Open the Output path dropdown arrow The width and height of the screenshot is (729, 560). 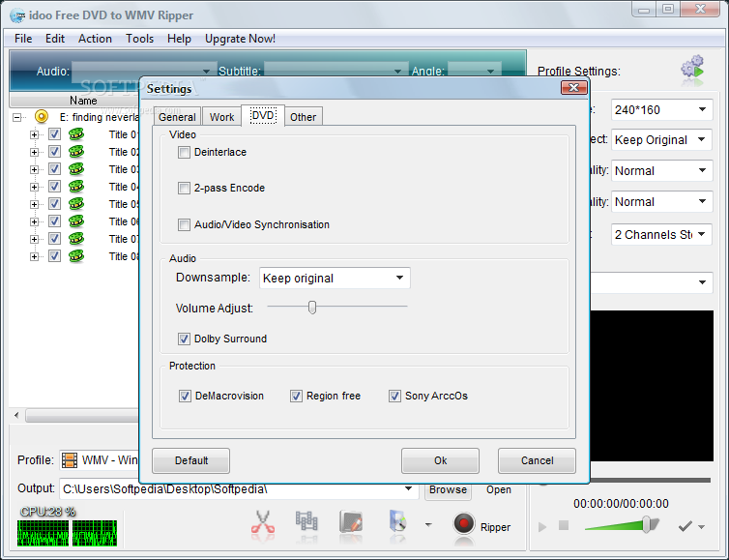(x=408, y=488)
